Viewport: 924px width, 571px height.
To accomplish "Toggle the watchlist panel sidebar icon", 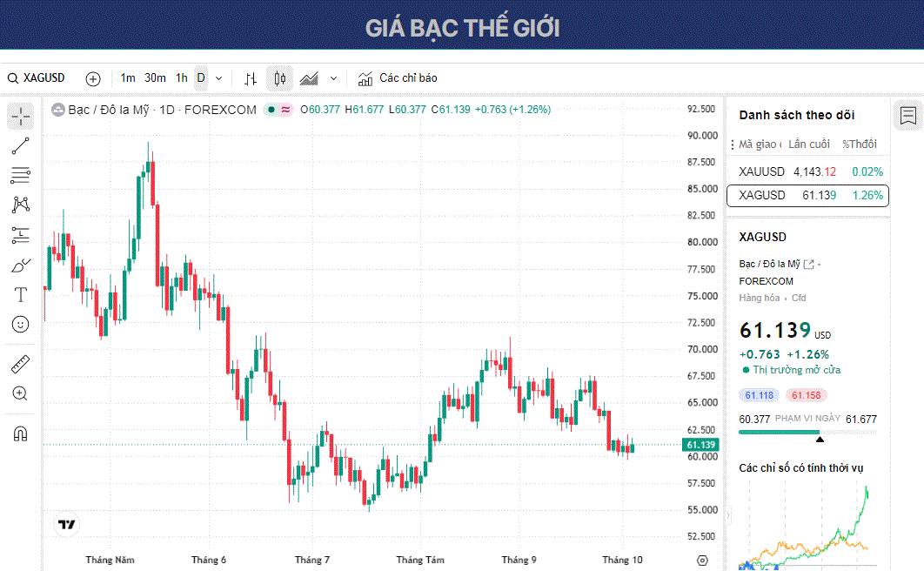I will click(908, 116).
